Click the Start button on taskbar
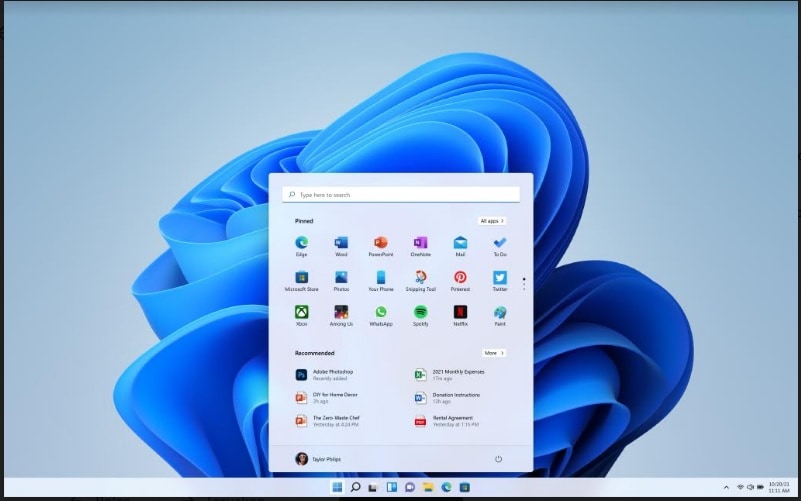This screenshot has height=501, width=801. (x=336, y=487)
